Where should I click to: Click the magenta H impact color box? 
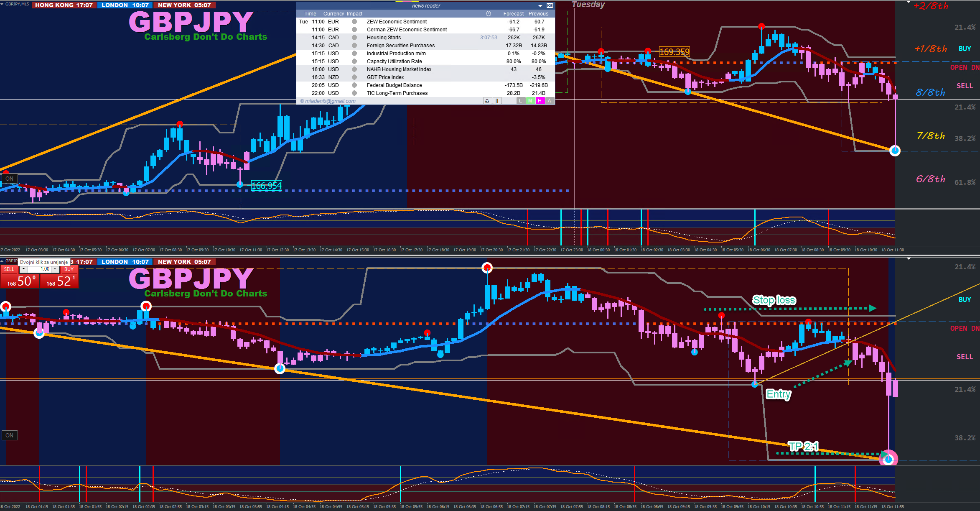tap(540, 101)
